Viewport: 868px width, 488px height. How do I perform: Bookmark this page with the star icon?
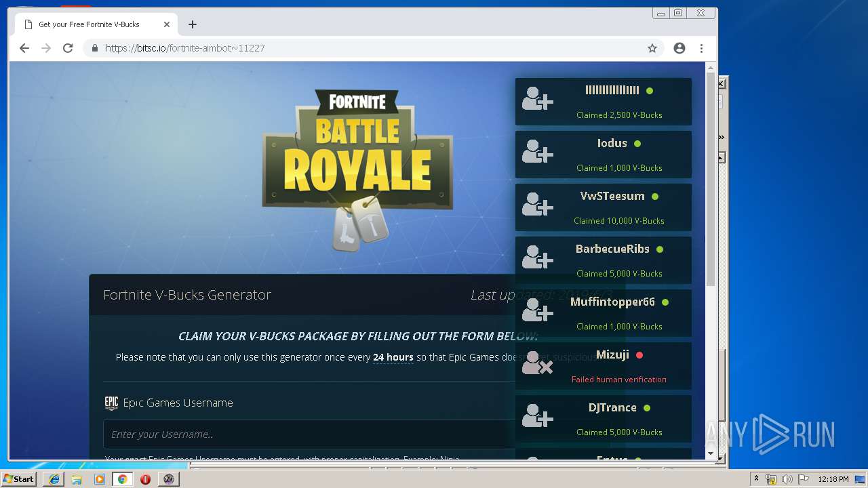(652, 48)
